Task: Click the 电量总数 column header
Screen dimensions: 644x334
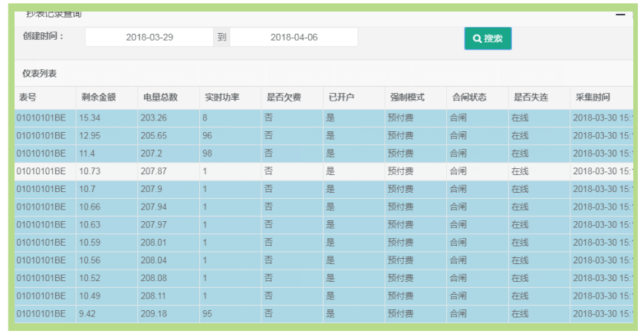Action: 160,98
